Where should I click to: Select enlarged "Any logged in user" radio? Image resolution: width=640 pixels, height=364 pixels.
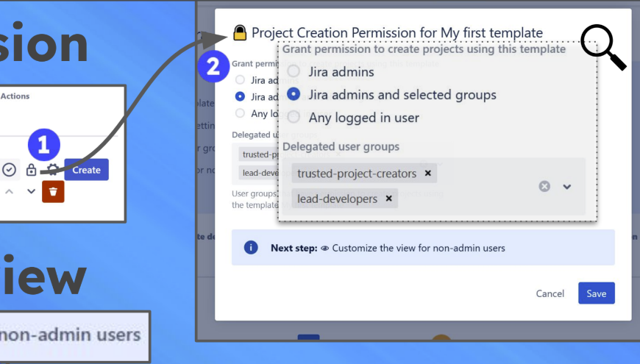click(x=293, y=117)
